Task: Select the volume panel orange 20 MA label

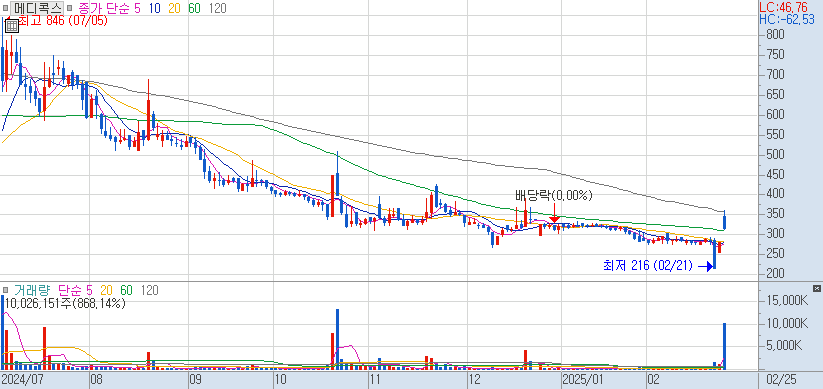Action: click(x=107, y=290)
